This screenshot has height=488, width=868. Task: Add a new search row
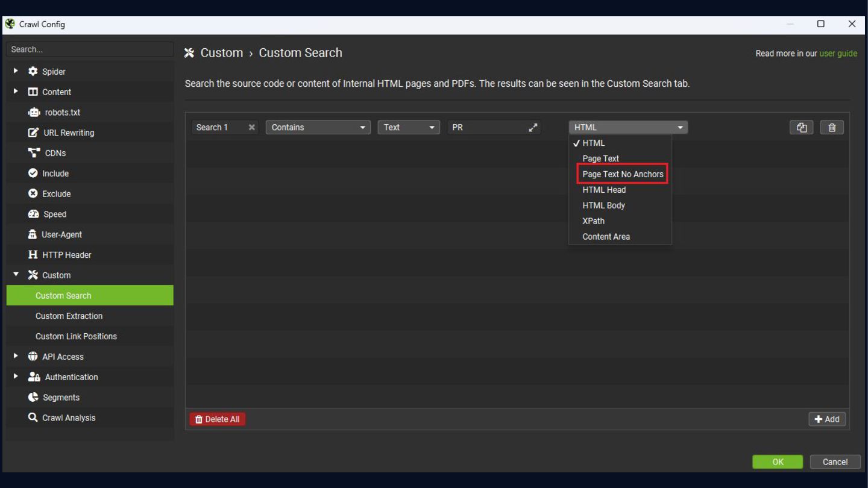coord(827,419)
